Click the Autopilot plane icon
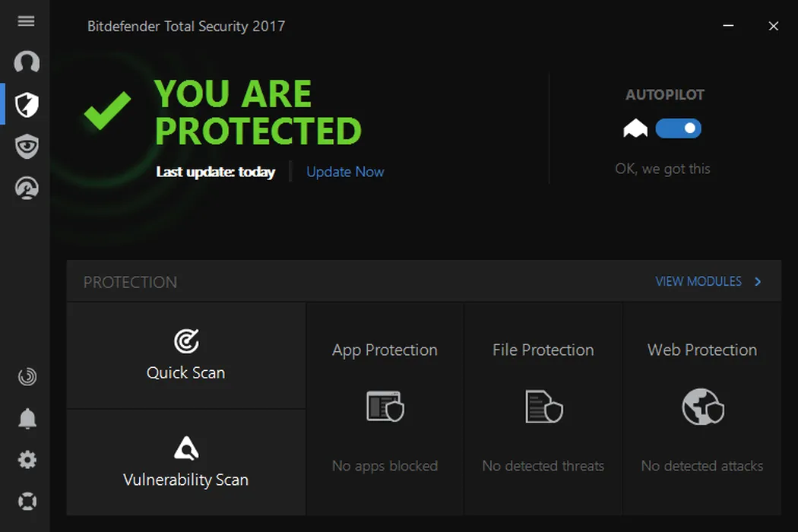Viewport: 798px width, 532px height. (635, 128)
